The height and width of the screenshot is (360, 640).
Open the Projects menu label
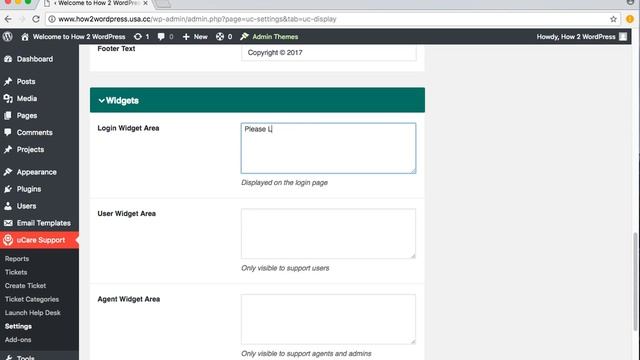tap(31, 149)
